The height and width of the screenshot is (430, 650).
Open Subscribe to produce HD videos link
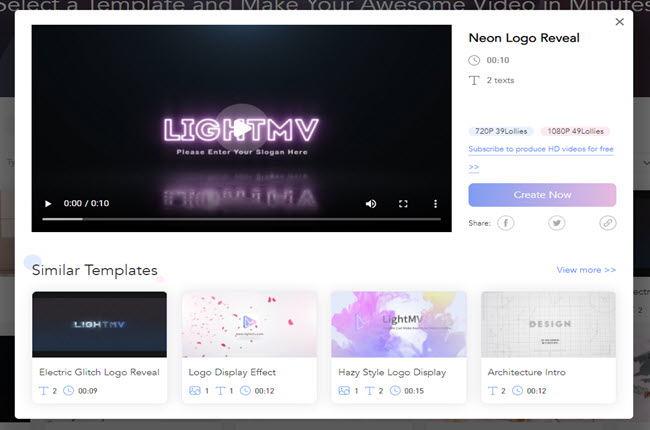[x=540, y=149]
